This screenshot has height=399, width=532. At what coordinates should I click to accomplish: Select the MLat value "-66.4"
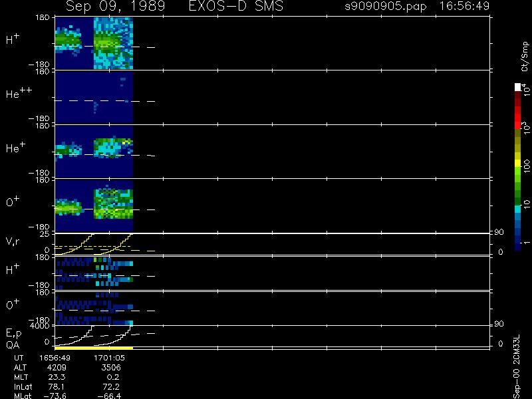(109, 396)
